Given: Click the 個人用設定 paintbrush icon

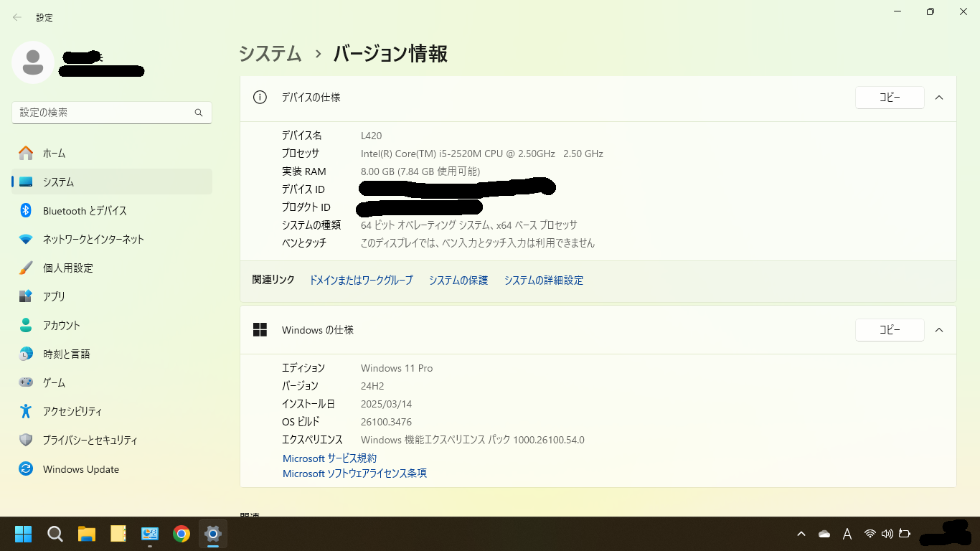Looking at the screenshot, I should (x=26, y=268).
